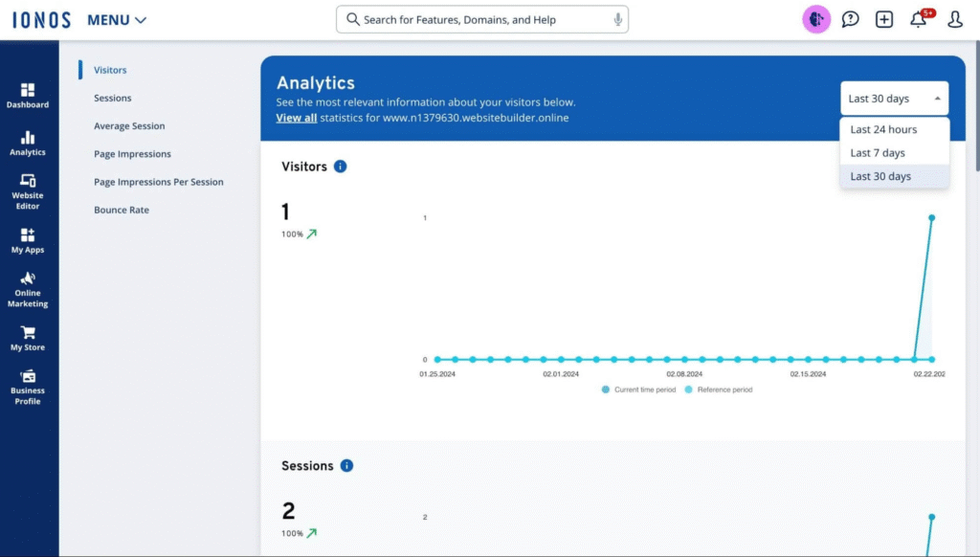Select Bounce Rate in the side list
This screenshot has height=557, width=980.
pos(121,210)
